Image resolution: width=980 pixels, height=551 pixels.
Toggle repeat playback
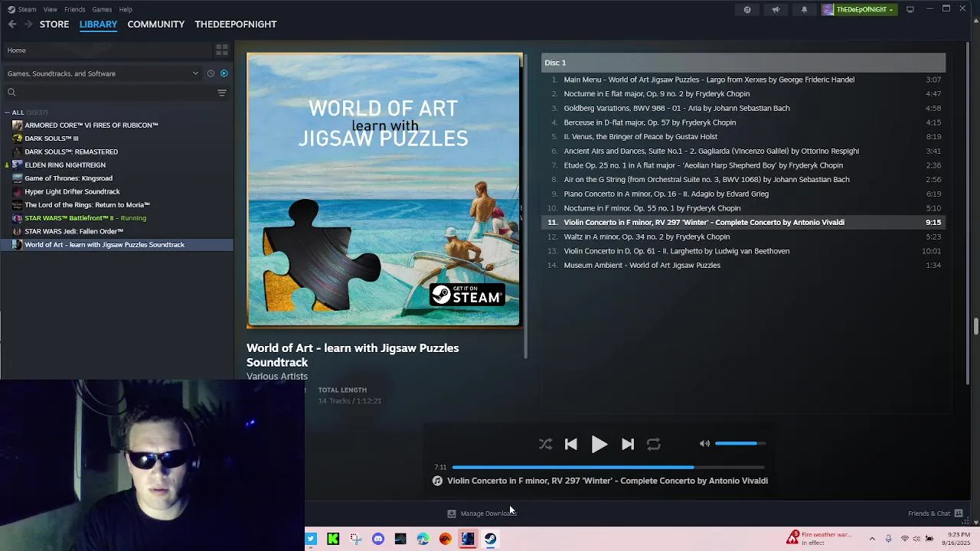point(653,444)
